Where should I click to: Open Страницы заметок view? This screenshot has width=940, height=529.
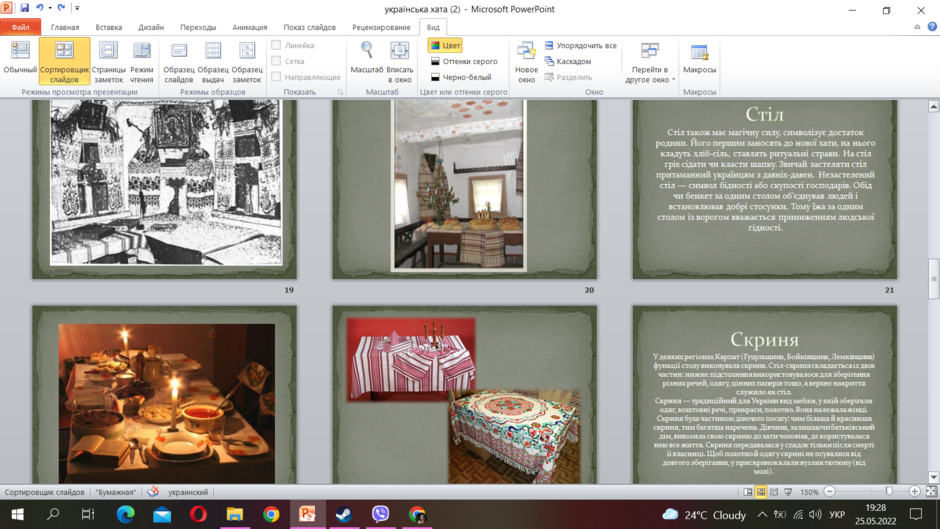point(108,61)
